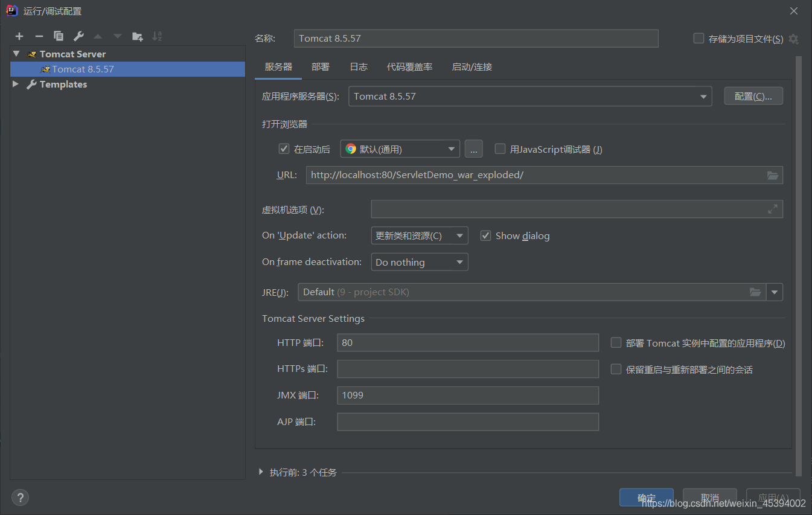Click the 确定 button
The width and height of the screenshot is (812, 515).
coord(647,497)
